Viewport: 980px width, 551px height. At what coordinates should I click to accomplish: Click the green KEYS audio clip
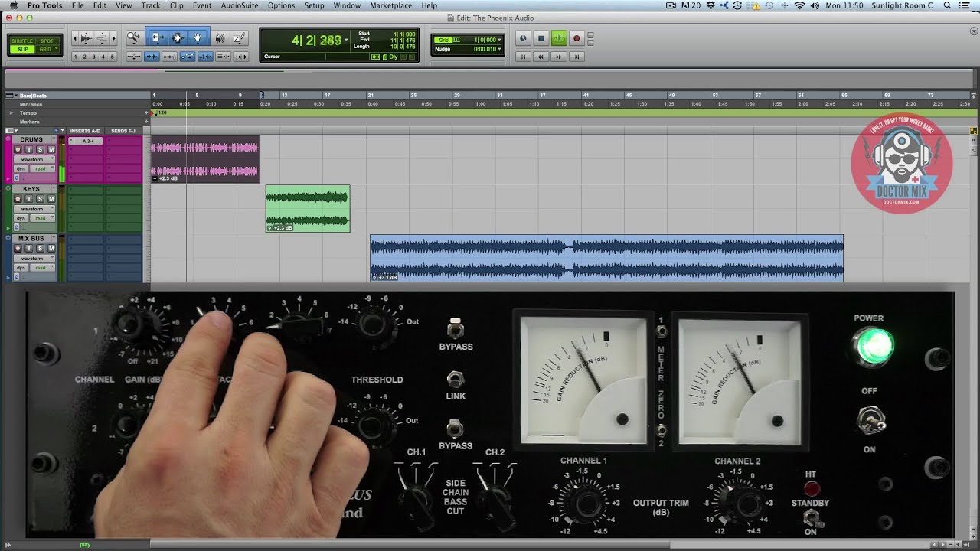(x=308, y=208)
